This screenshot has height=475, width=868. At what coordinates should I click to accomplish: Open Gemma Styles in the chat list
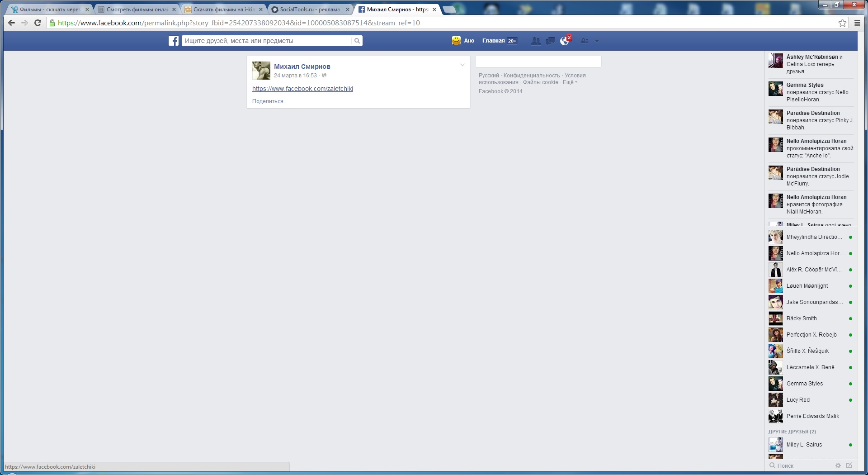click(811, 384)
